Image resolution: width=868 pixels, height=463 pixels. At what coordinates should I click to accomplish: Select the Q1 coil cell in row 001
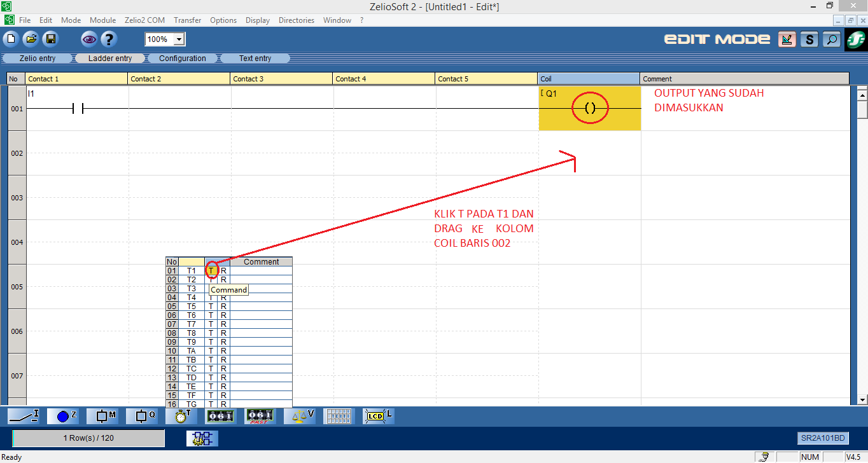click(x=590, y=108)
